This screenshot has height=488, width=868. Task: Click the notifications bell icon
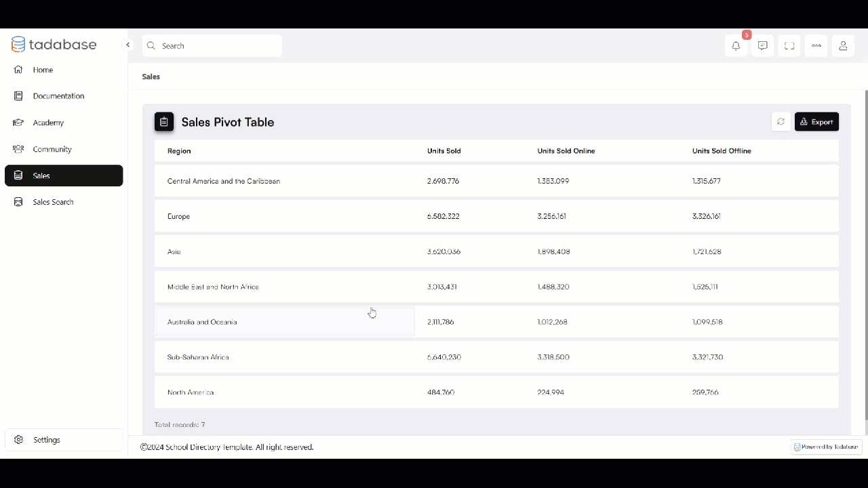(736, 46)
